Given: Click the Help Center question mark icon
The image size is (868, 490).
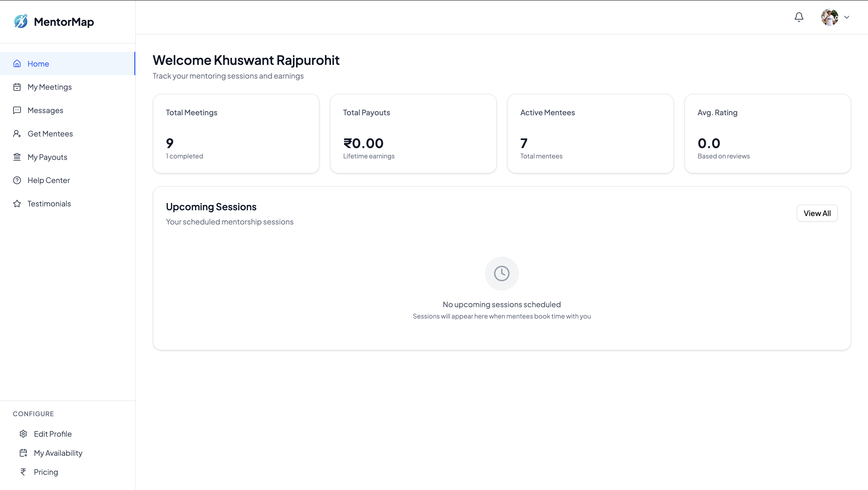Looking at the screenshot, I should (x=17, y=180).
